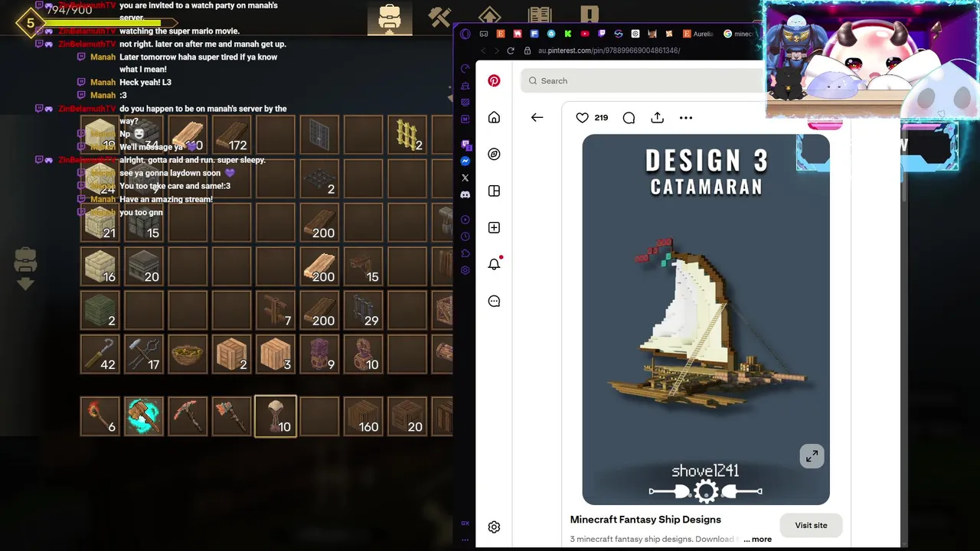Switch to the Kick pinned tab
The width and height of the screenshot is (980, 551).
tap(568, 34)
